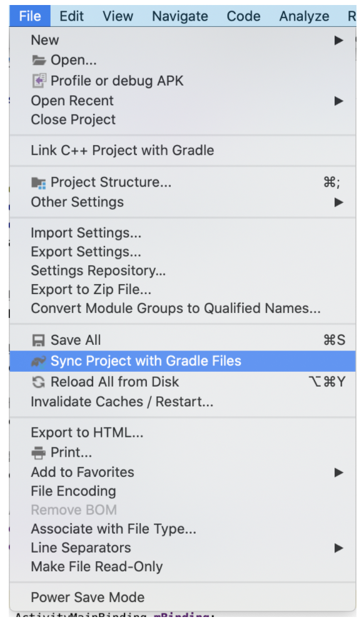
Task: Click the Gradle elephant sync icon
Action: (39, 361)
